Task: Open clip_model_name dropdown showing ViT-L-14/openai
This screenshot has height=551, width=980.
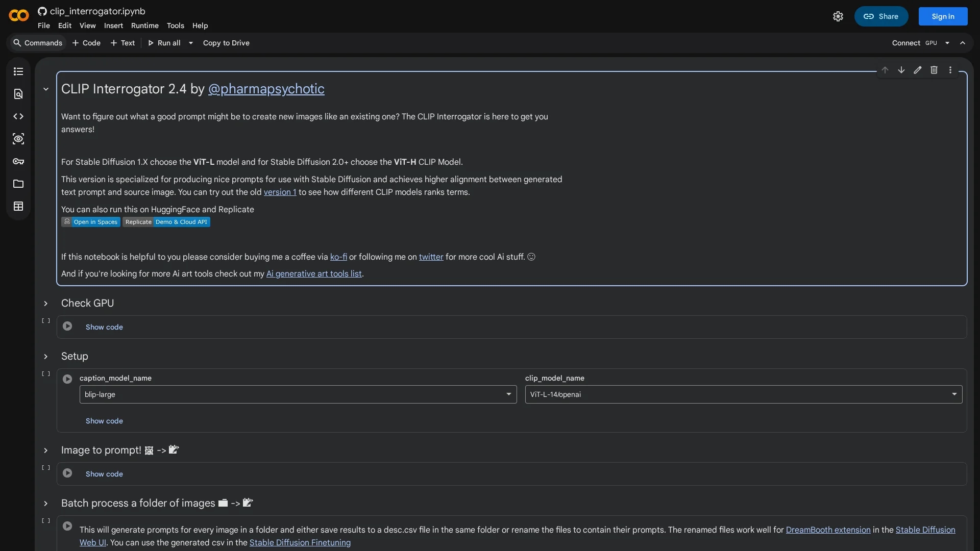Action: coord(744,394)
